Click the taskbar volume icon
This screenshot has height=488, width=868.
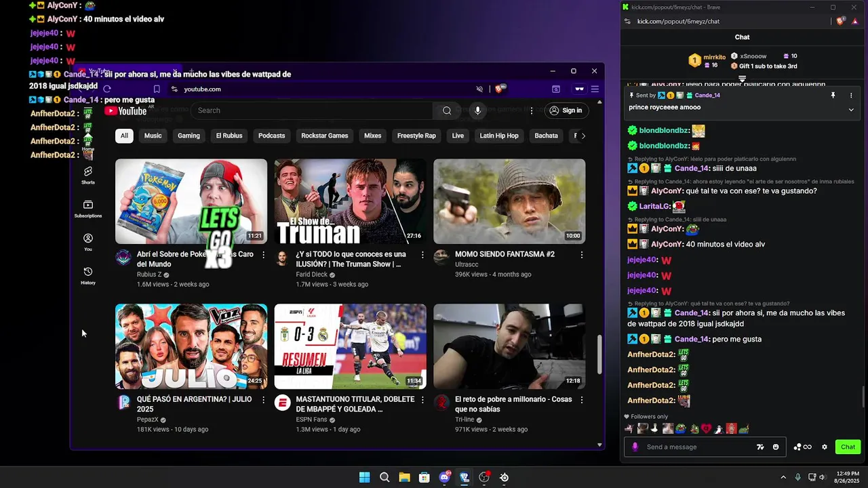click(823, 477)
